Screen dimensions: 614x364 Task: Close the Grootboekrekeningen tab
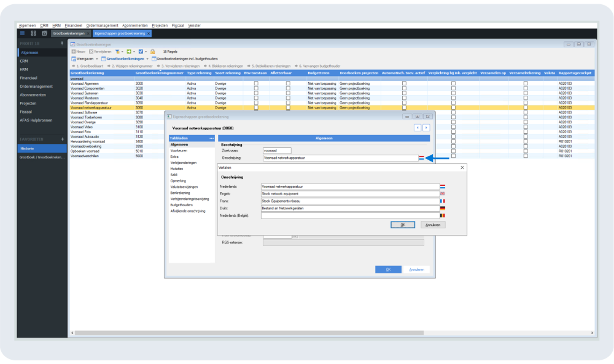coord(88,34)
